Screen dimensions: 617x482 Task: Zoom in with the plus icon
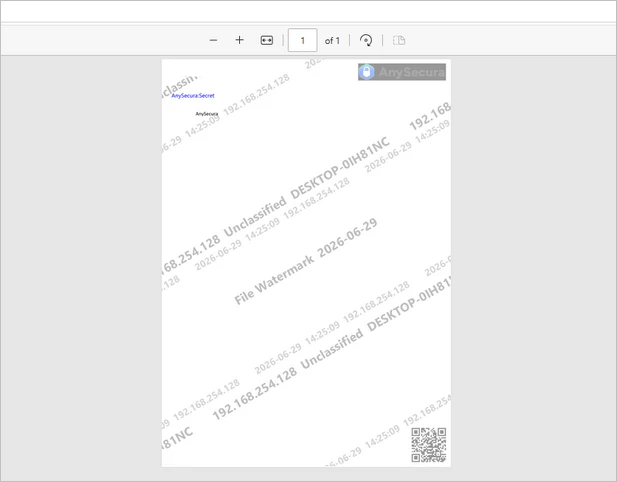click(239, 40)
